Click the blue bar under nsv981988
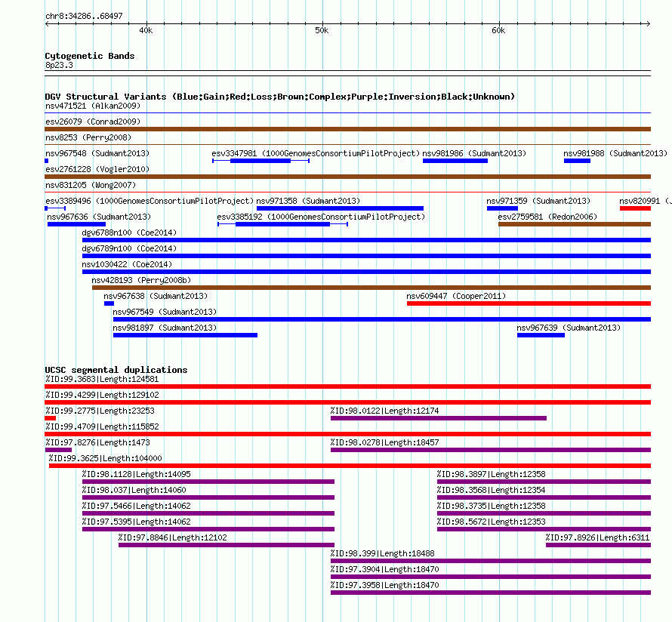Screen dimensions: 672x622 click(577, 161)
